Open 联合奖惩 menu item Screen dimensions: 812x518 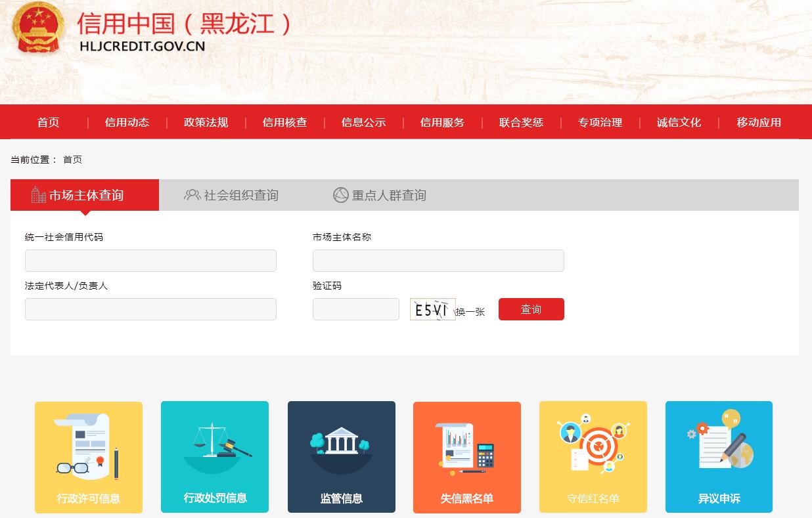pos(522,122)
